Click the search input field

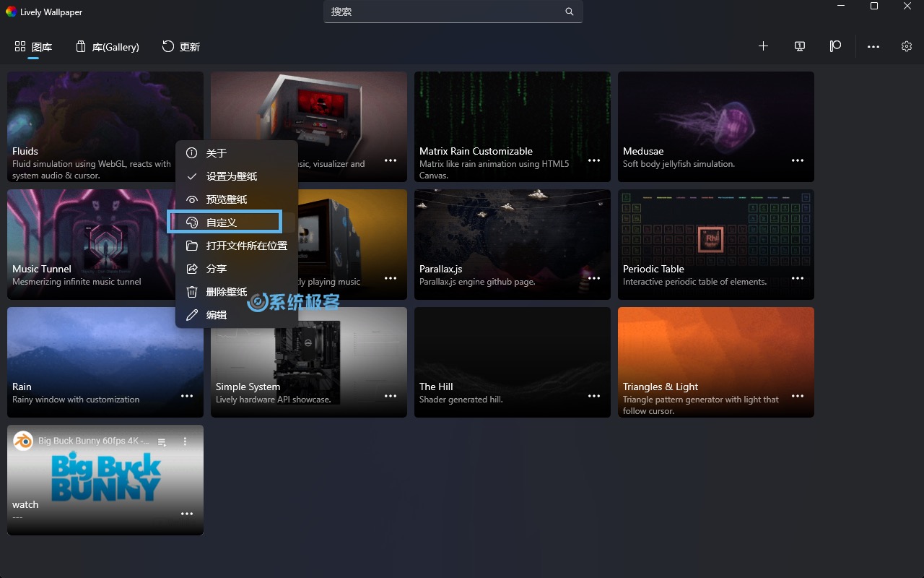(453, 12)
